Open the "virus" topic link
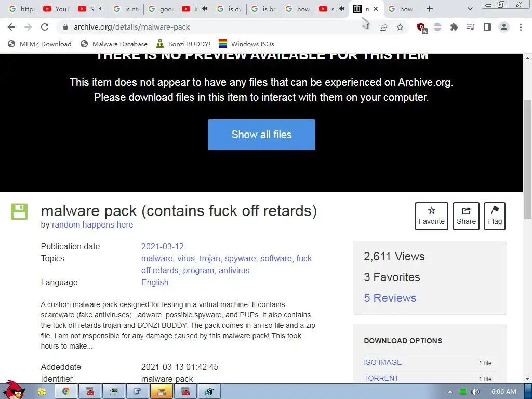532x399 pixels. click(186, 259)
